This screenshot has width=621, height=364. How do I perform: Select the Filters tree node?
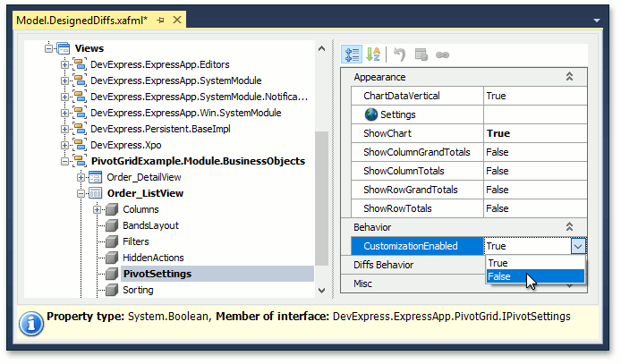(136, 241)
